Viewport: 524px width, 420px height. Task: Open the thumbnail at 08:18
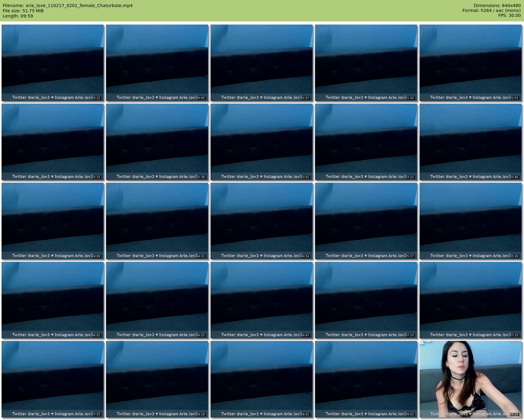157,379
